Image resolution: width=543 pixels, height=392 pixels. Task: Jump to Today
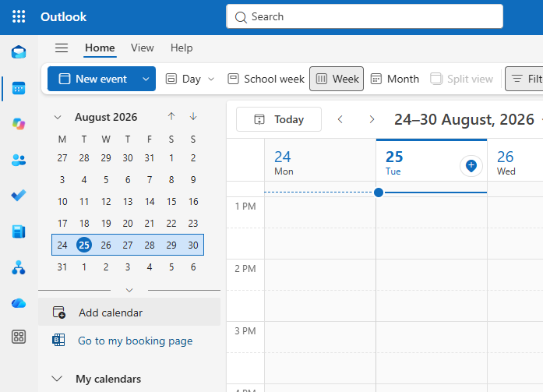coord(279,119)
